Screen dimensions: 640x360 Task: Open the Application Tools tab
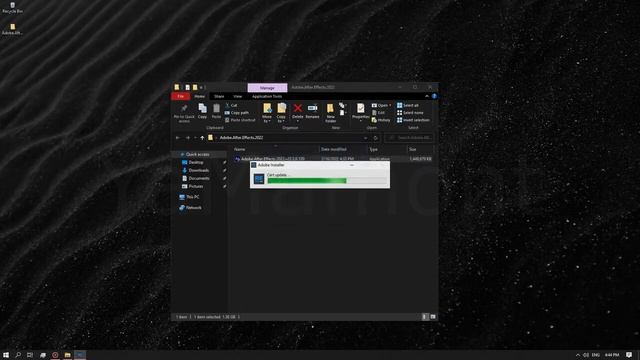coord(267,96)
